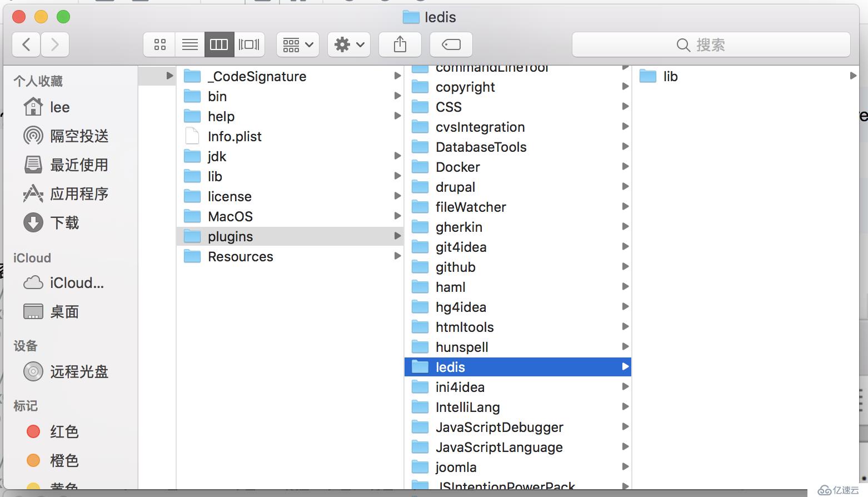Select the copyright folder
868x497 pixels.
(518, 87)
